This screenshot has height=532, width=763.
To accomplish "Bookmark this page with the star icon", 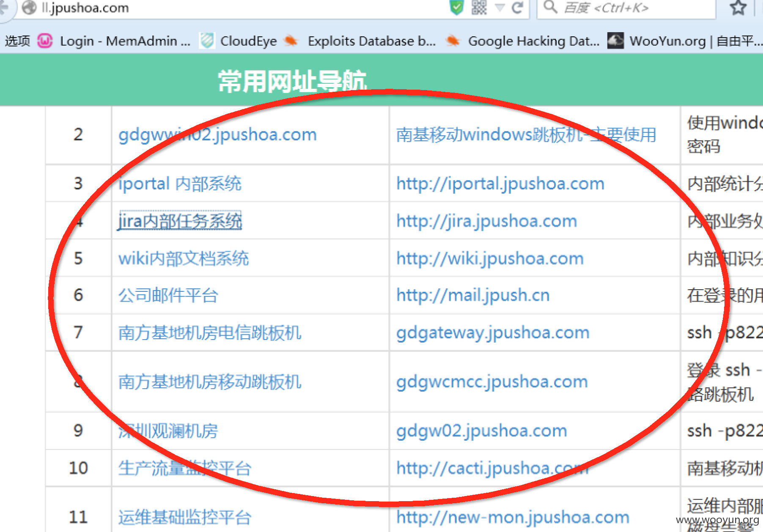I will pos(738,8).
